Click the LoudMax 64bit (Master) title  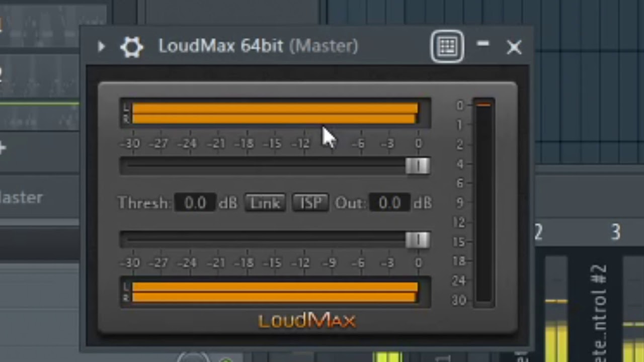point(258,46)
